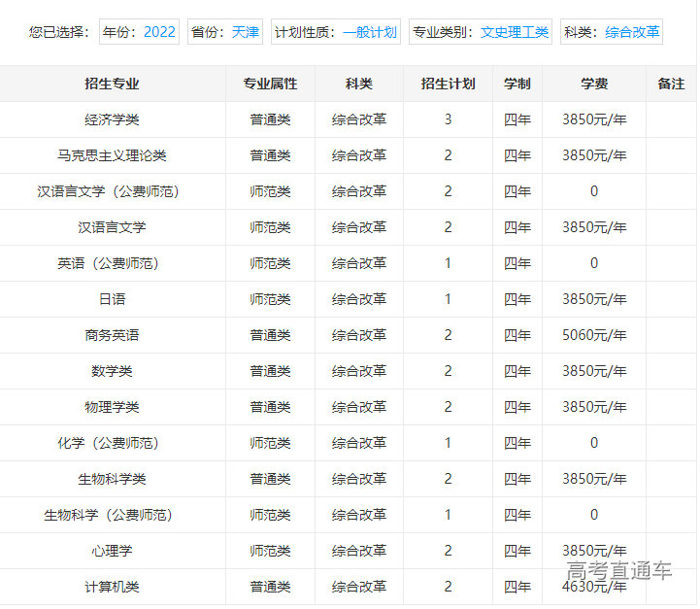Click the 学费 column header
This screenshot has width=700, height=609.
point(594,84)
